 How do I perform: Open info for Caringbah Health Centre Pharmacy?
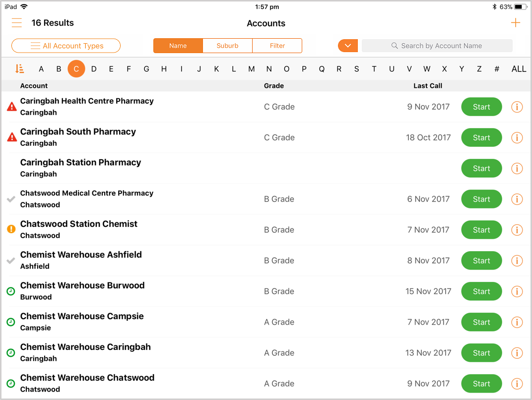(x=517, y=107)
